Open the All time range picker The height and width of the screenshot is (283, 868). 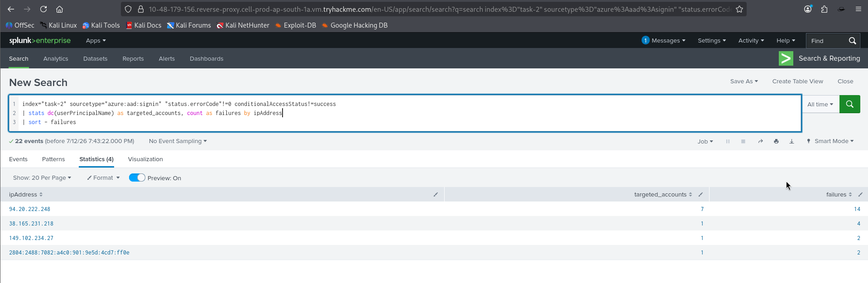[x=820, y=105]
